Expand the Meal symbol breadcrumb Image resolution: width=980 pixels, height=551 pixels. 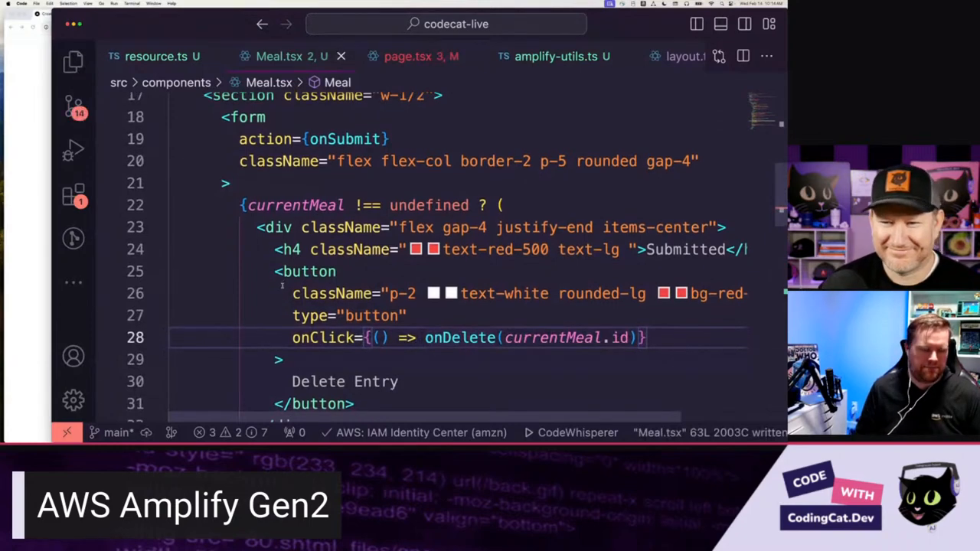(330, 82)
